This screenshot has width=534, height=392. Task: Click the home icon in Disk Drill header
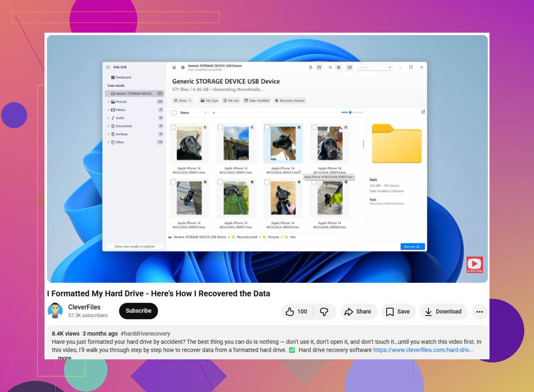tap(174, 67)
